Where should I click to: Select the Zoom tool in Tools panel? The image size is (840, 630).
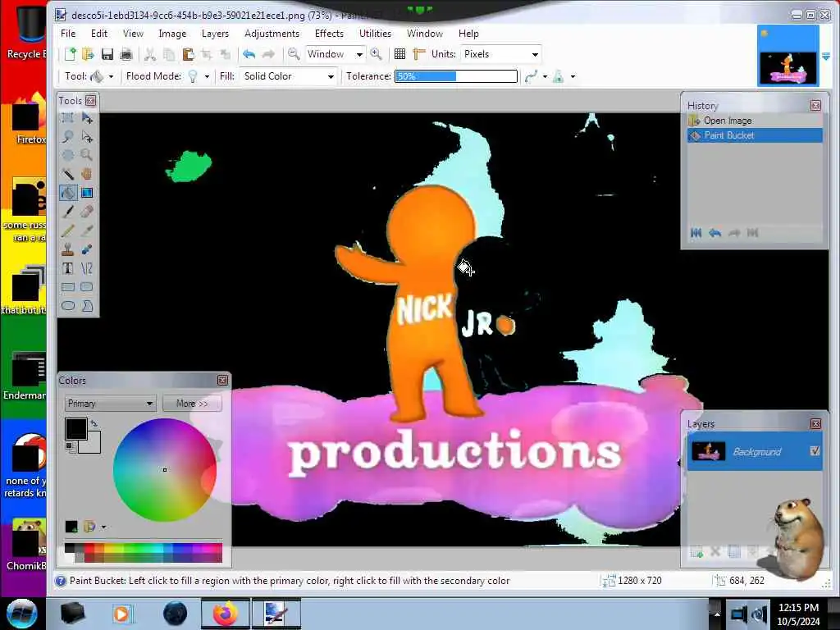pos(87,155)
